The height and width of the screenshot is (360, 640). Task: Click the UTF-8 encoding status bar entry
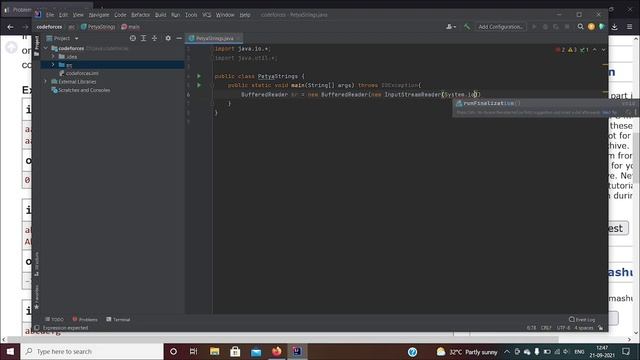point(563,327)
